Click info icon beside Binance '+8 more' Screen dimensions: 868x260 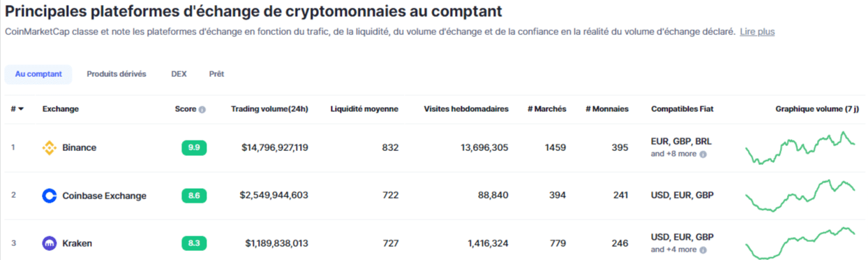pos(703,154)
